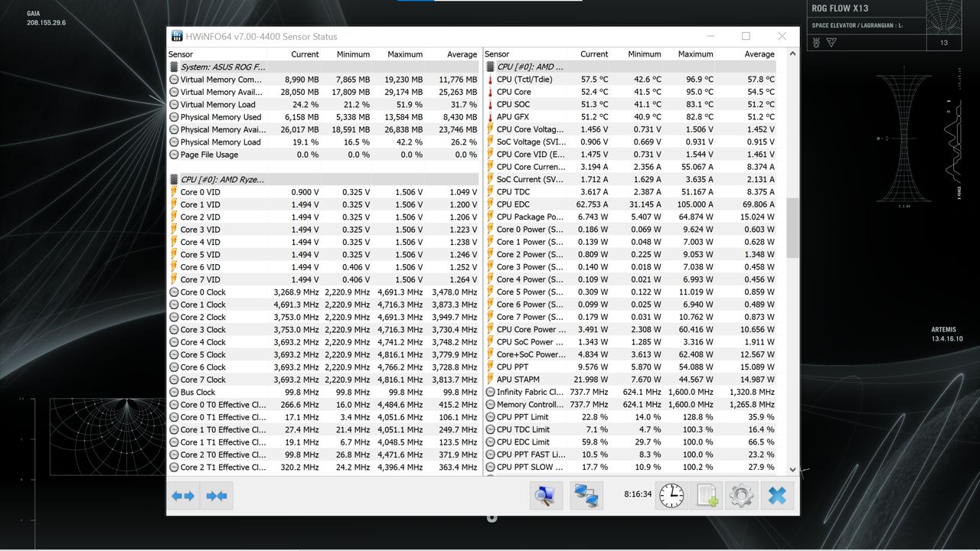The width and height of the screenshot is (980, 551).
Task: Click the collapse columns arrows button
Action: pos(217,496)
